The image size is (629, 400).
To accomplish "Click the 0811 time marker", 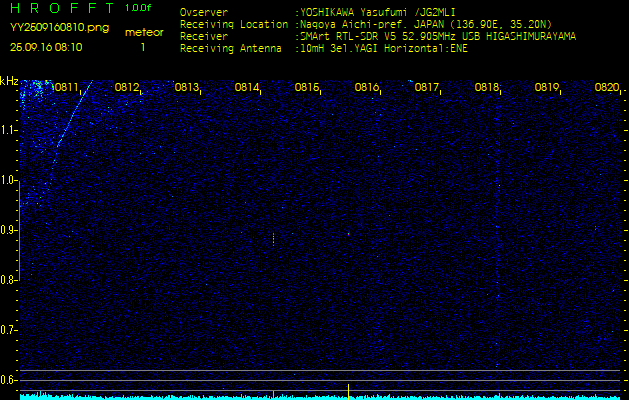I will tap(67, 87).
